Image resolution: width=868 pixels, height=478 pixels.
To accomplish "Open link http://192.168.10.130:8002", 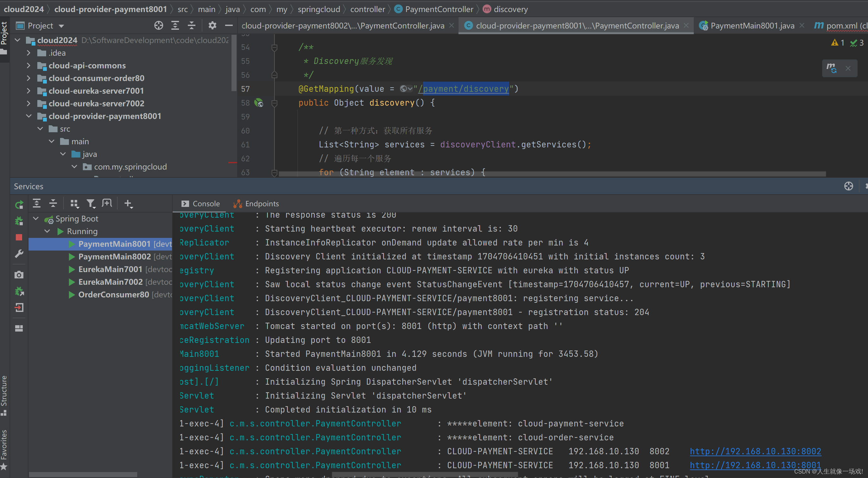I will point(755,451).
